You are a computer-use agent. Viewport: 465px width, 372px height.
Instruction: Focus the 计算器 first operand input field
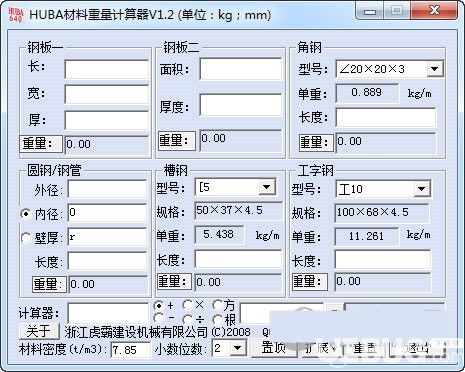pos(108,313)
